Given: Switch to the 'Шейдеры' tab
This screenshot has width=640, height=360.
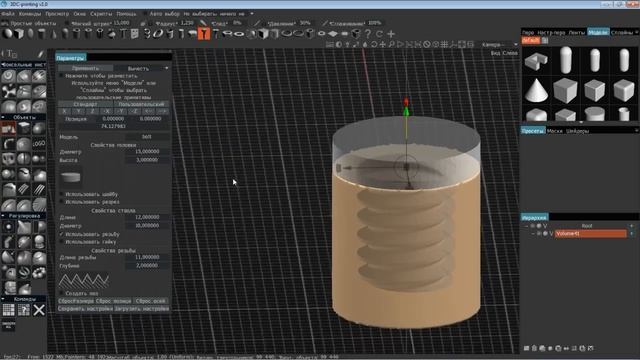Looking at the screenshot, I should click(578, 131).
